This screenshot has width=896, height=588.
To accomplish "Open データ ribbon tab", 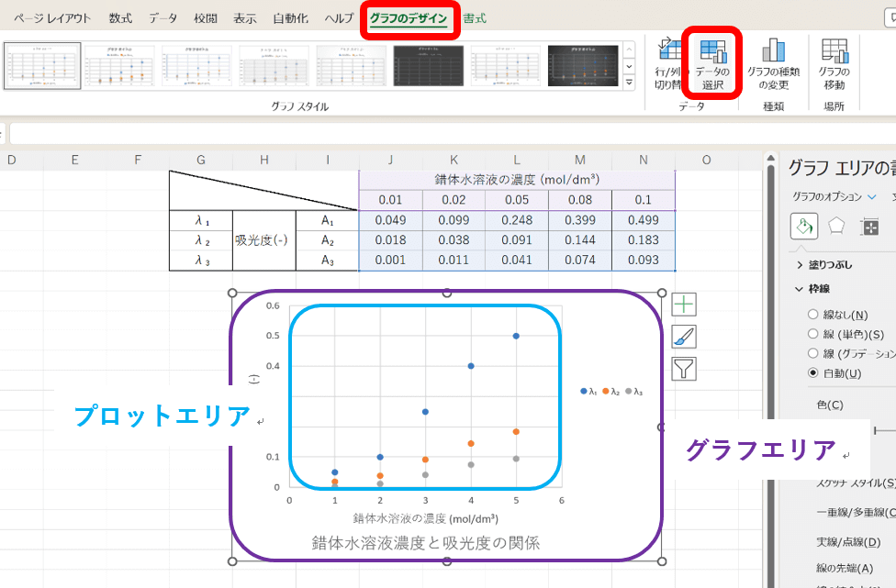I will coord(162,18).
